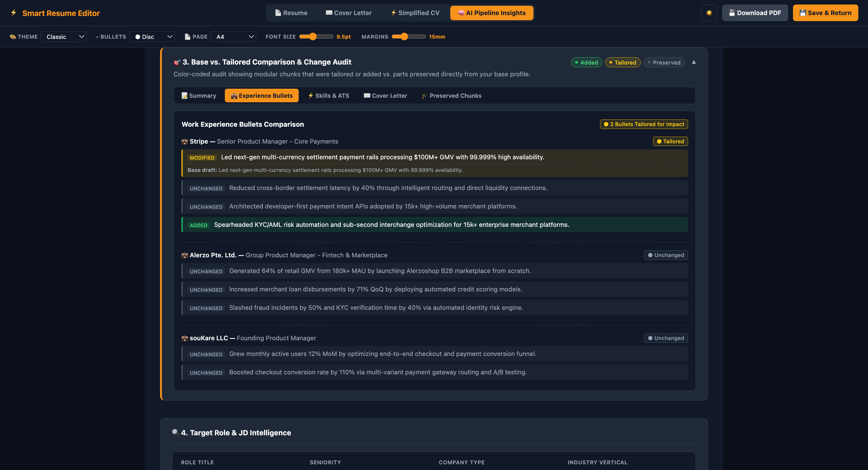868x470 pixels.
Task: Open the Page A4 dropdown
Action: [233, 37]
